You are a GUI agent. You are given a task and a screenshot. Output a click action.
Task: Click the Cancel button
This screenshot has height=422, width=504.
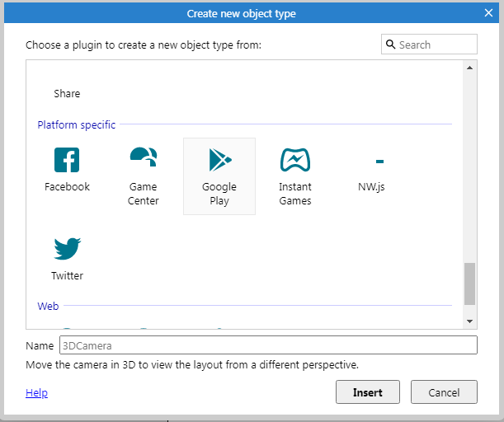pos(444,392)
